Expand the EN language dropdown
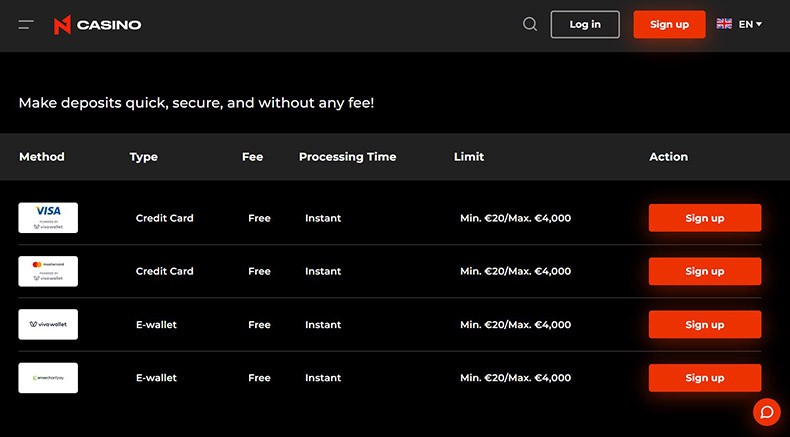The width and height of the screenshot is (790, 437). [x=751, y=24]
